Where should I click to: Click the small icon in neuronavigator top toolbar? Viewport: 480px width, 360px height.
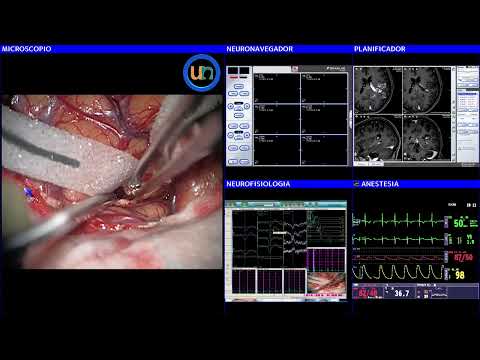295,69
